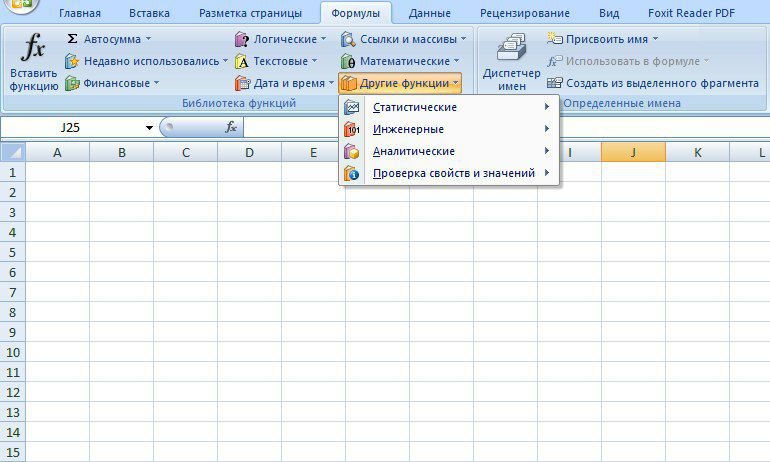This screenshot has width=770, height=462.
Task: Click the Office button in top corner
Action: [x=21, y=5]
